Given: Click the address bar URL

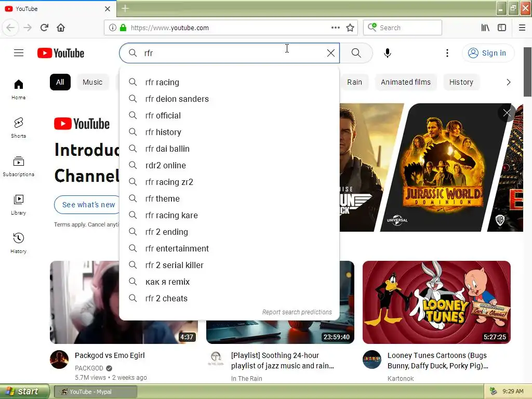Looking at the screenshot, I should (x=170, y=28).
